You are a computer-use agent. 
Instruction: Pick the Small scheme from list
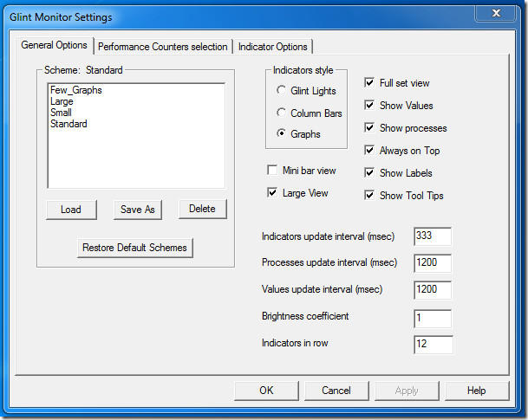62,113
